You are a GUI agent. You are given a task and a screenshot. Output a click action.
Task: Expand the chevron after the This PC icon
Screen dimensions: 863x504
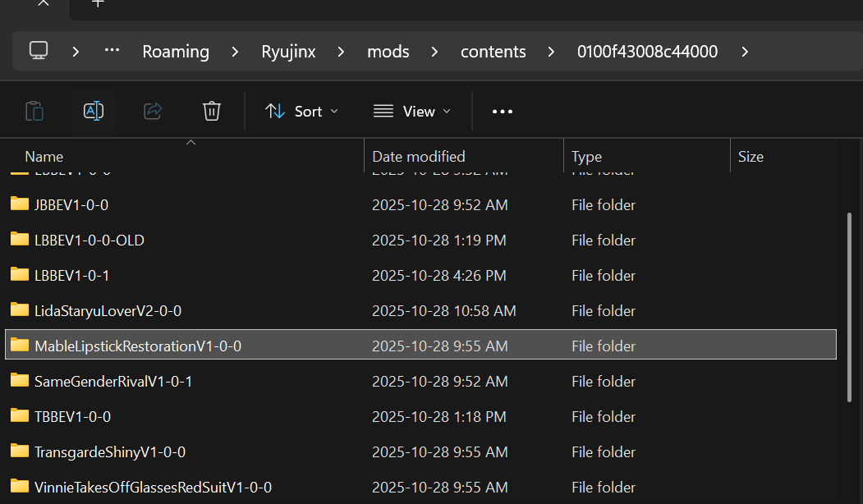click(x=76, y=52)
